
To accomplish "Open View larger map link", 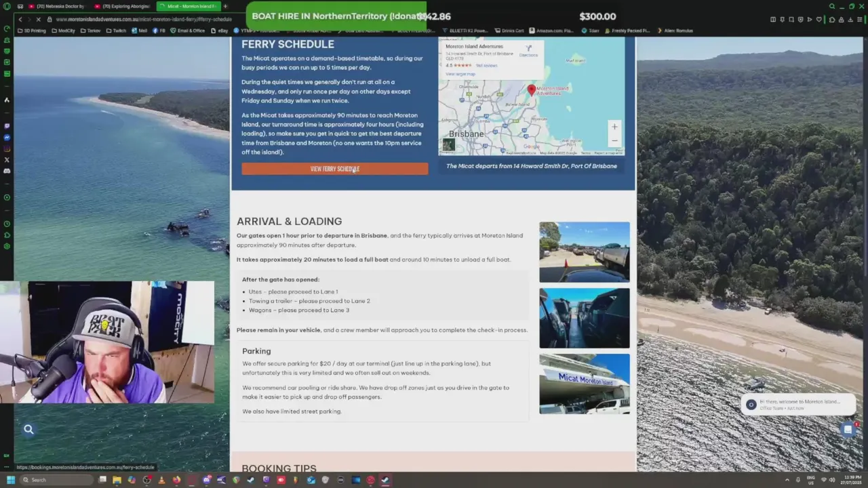I will 460,74.
